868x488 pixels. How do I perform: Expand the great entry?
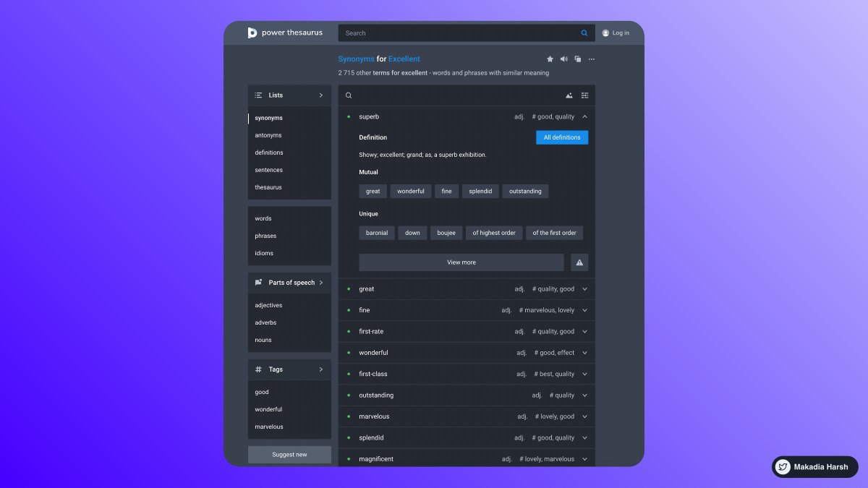point(584,289)
